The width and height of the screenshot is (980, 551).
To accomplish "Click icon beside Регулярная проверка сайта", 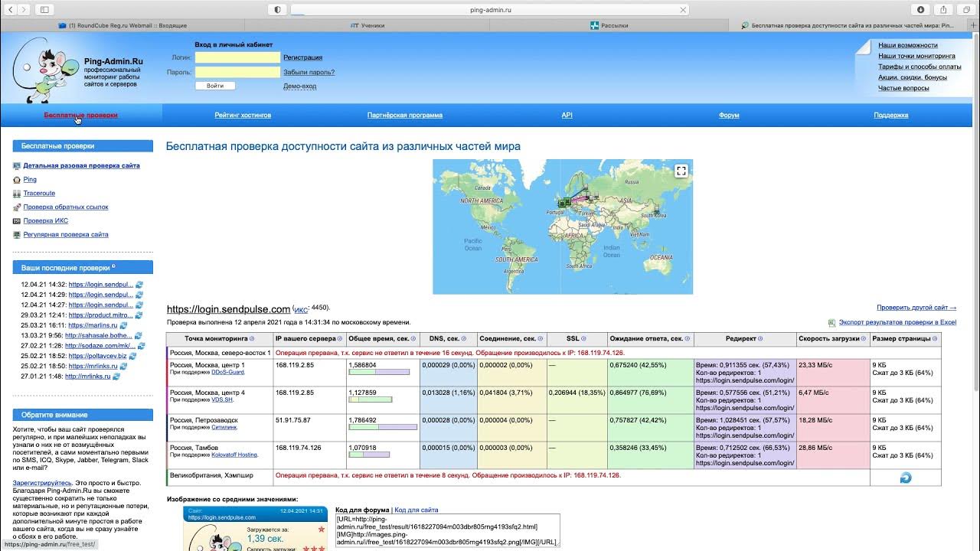I will coord(17,234).
